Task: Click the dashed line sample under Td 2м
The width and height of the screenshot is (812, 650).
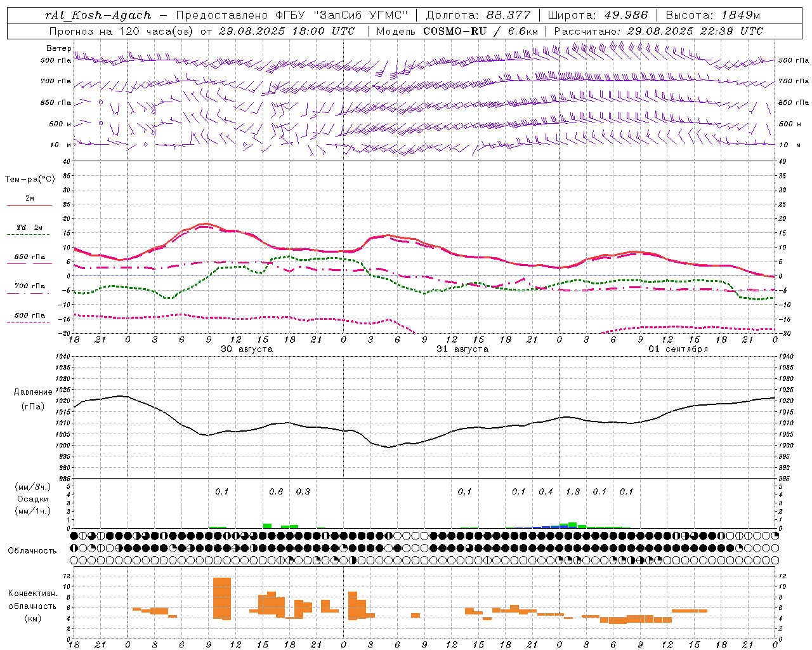Action: pyautogui.click(x=28, y=235)
